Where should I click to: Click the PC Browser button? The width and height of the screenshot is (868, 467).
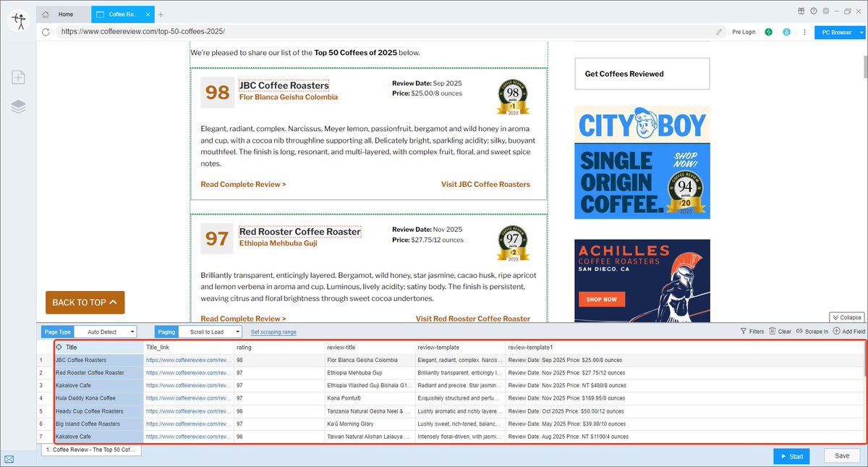[x=836, y=33]
